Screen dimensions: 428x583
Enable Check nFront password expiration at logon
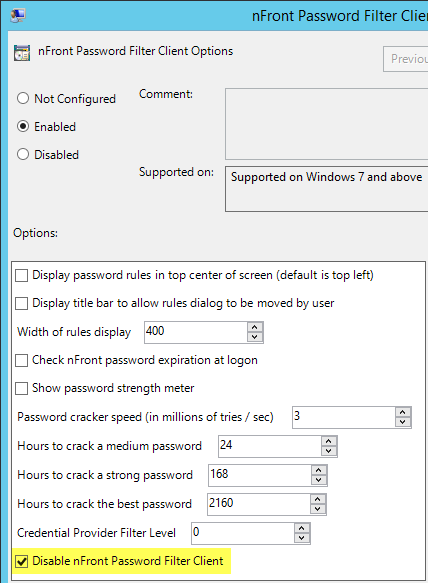coord(22,360)
